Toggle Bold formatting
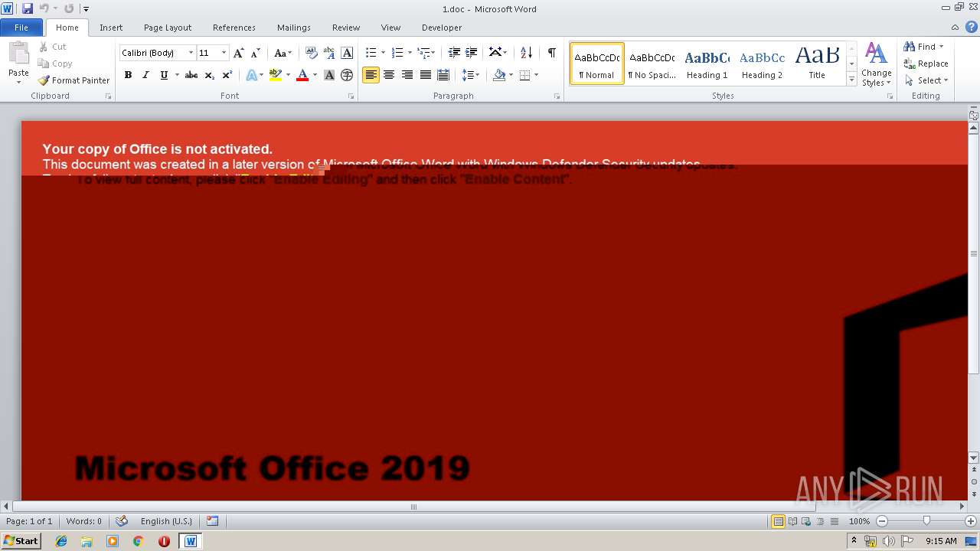980x551 pixels. coord(128,75)
